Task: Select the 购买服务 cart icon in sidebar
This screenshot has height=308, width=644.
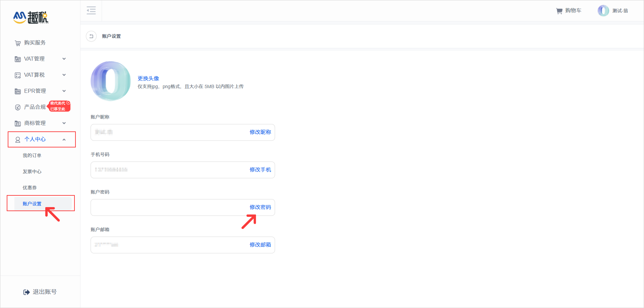Action: [17, 43]
